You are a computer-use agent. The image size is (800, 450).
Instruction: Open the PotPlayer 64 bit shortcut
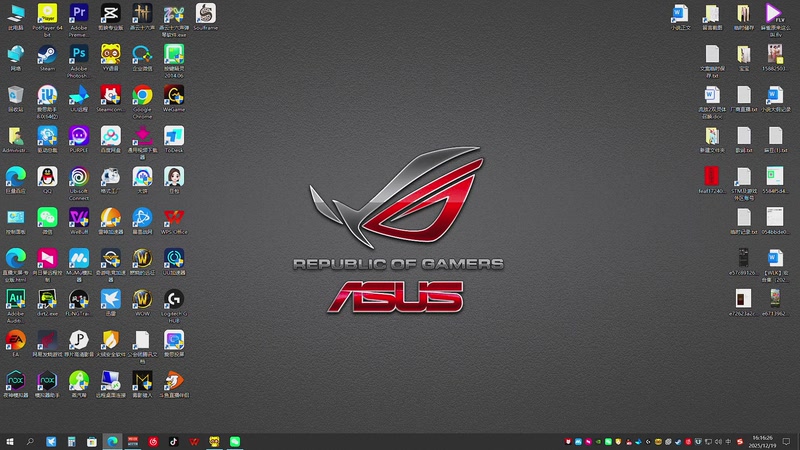pos(47,19)
